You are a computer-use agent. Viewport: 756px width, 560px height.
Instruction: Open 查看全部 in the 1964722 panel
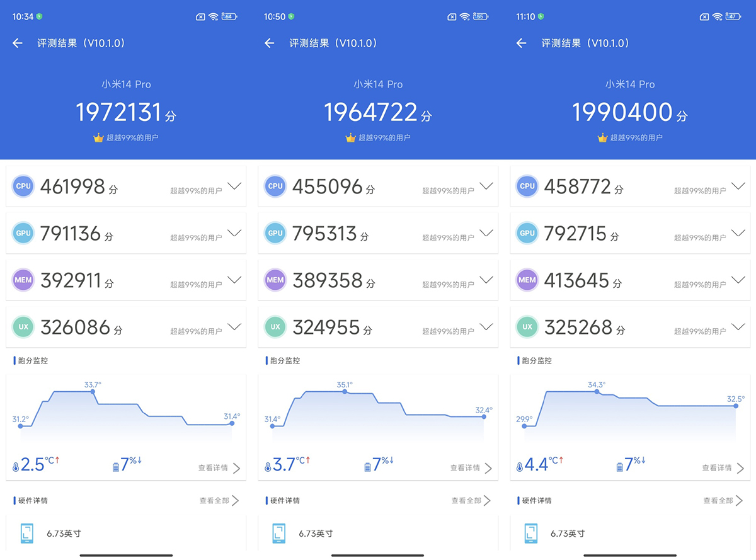coord(471,500)
